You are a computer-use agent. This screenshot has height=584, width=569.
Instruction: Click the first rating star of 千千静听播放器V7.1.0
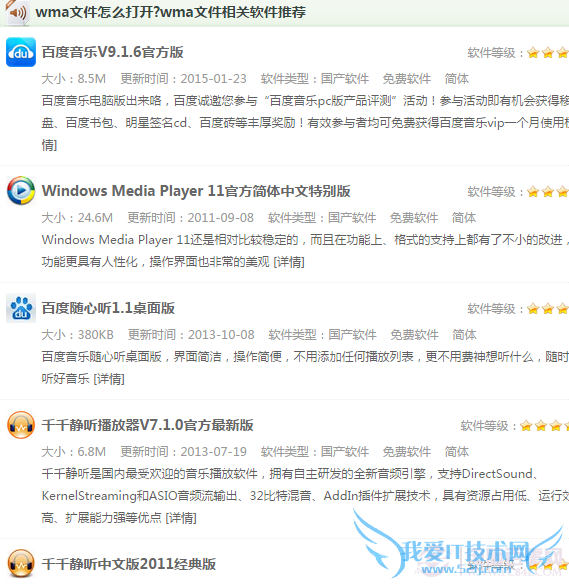click(x=526, y=425)
